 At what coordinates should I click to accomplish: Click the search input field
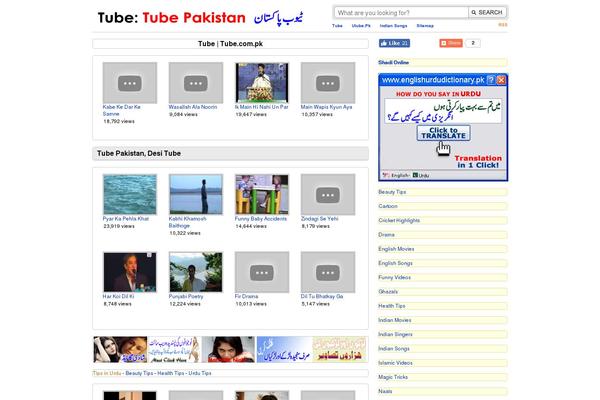(x=401, y=13)
